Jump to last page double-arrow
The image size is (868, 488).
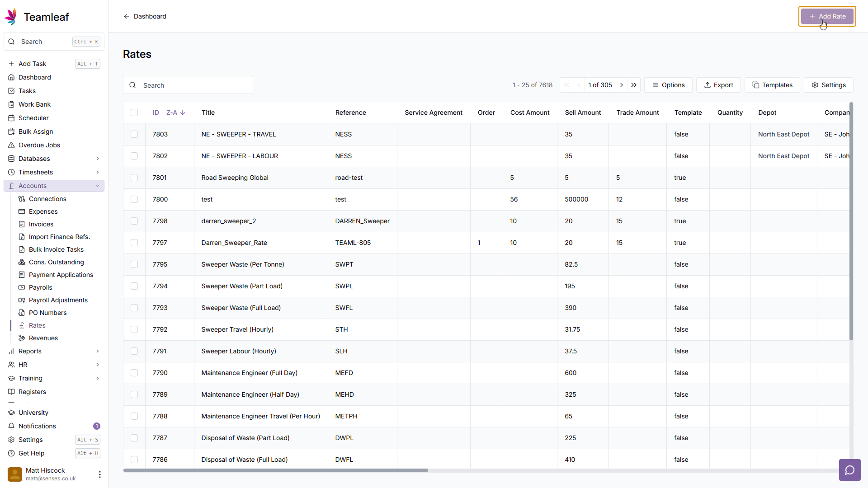click(634, 85)
